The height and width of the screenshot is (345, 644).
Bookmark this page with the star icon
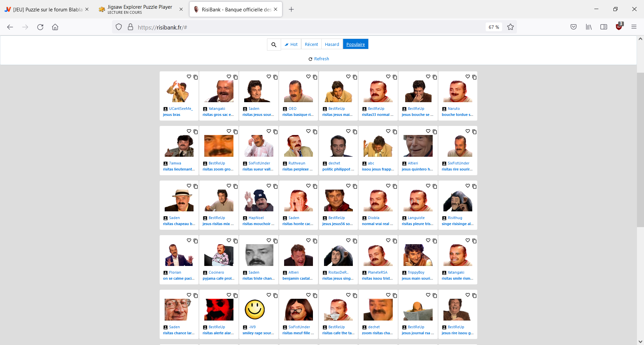(510, 27)
